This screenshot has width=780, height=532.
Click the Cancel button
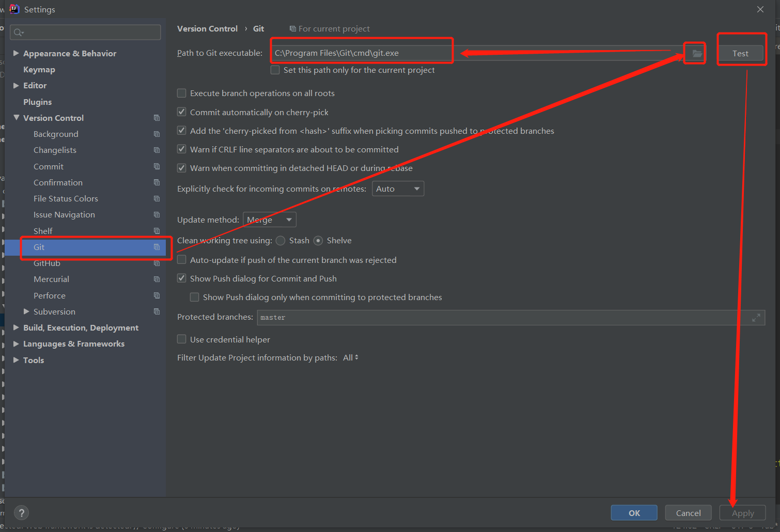689,513
